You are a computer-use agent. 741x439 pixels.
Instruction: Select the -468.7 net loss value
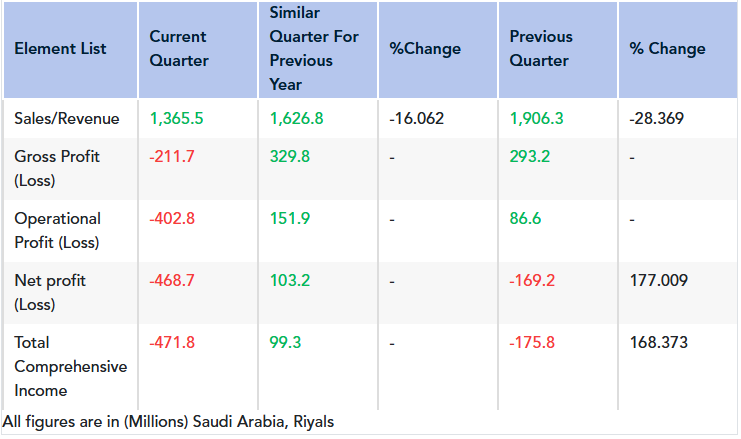[172, 281]
